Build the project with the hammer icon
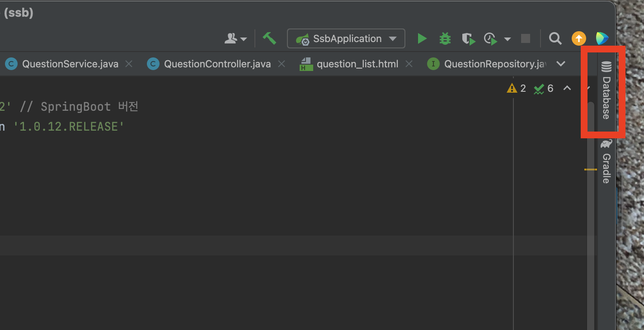Image resolution: width=644 pixels, height=330 pixels. (269, 38)
